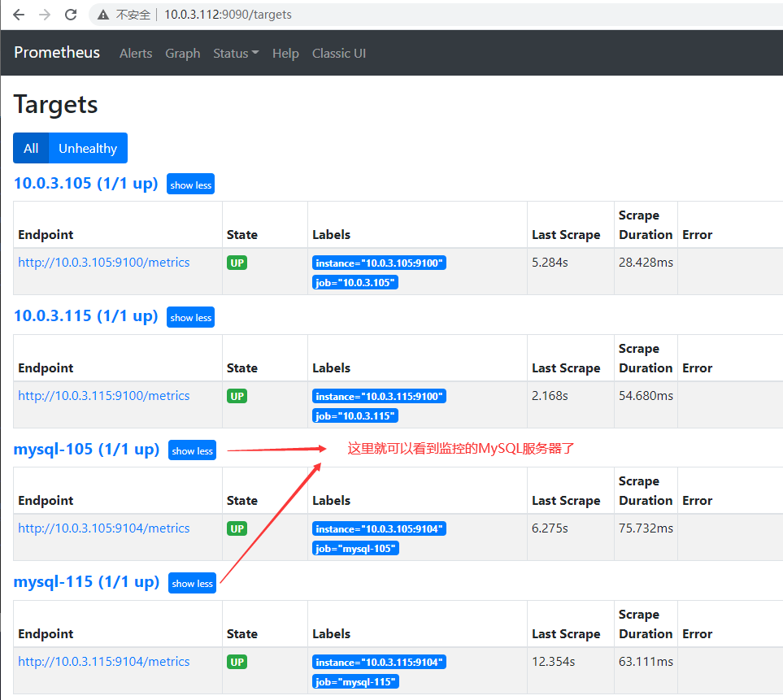783x700 pixels.
Task: Toggle 'show less' for mysql-115 group
Action: coord(192,583)
